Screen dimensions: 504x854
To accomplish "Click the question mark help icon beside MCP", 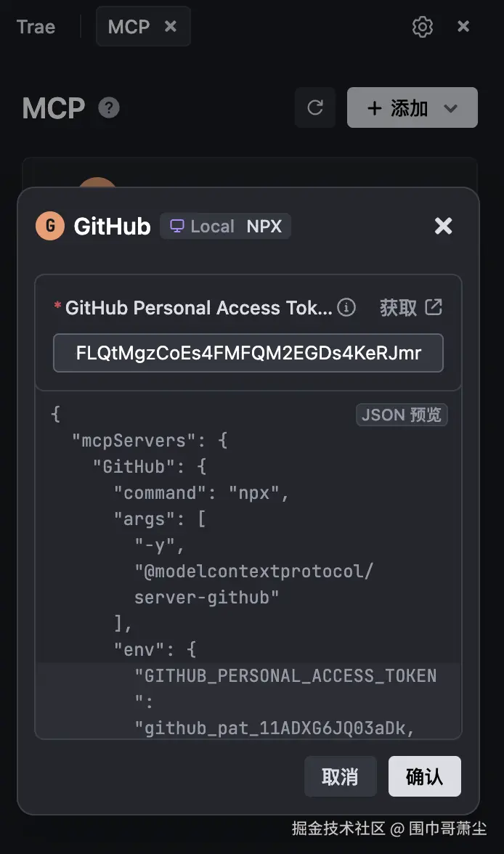I will point(109,108).
